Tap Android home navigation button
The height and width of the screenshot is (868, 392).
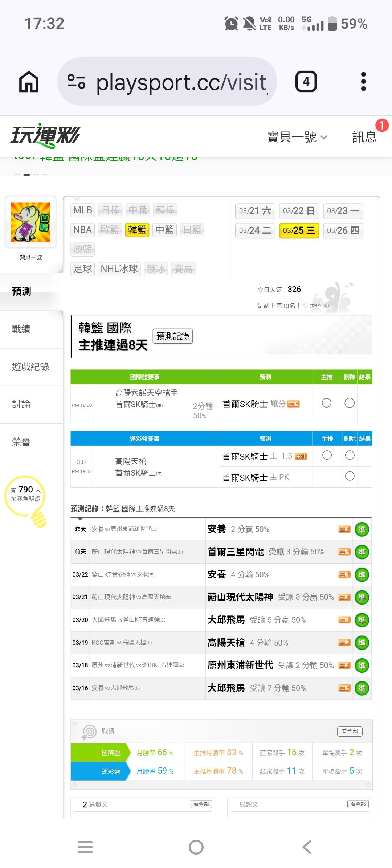(196, 847)
